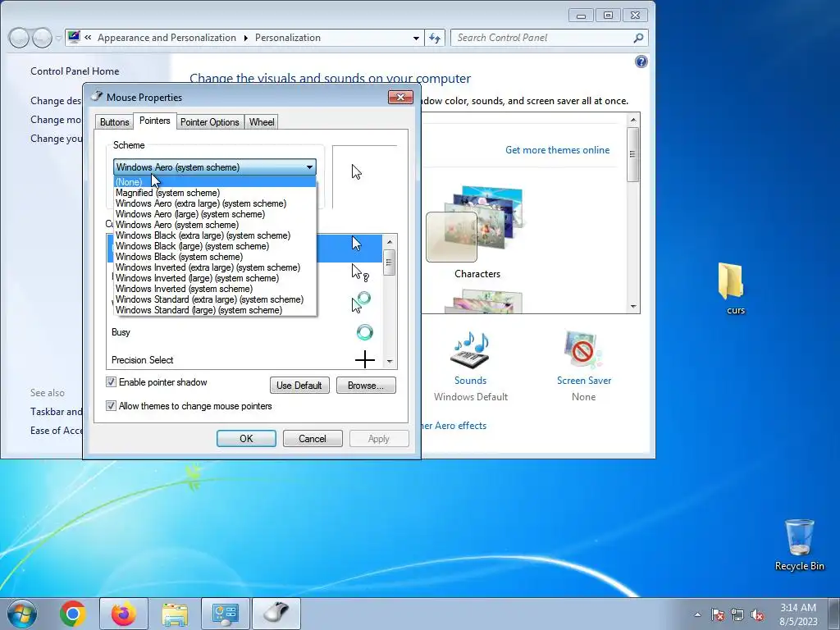Open the clock showing 3:14 AM
This screenshot has width=840, height=630.
pos(798,614)
